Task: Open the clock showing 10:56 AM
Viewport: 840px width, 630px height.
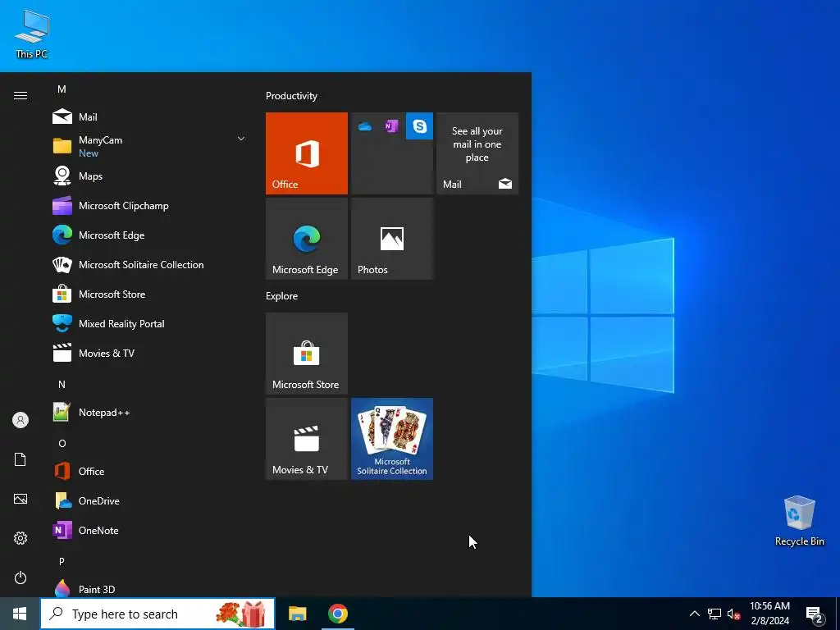Action: pyautogui.click(x=769, y=614)
